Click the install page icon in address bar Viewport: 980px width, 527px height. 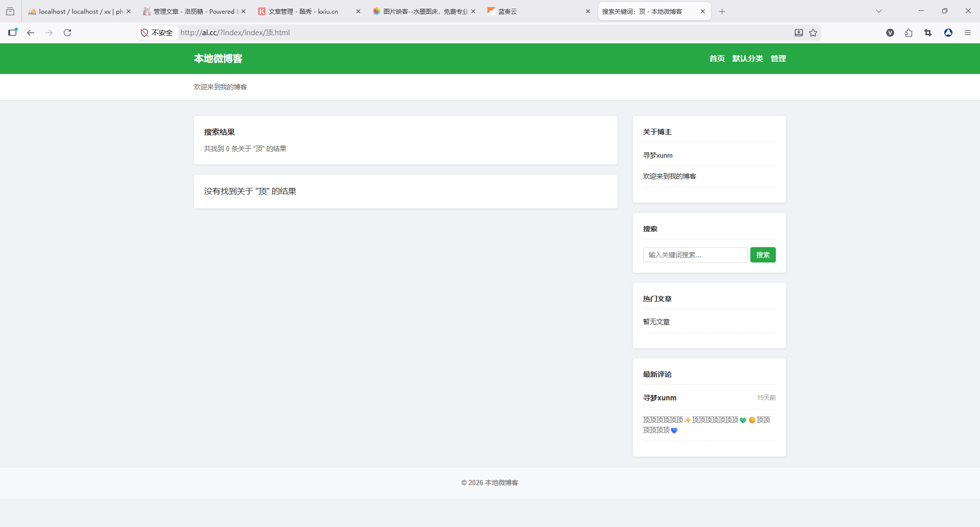(x=799, y=33)
